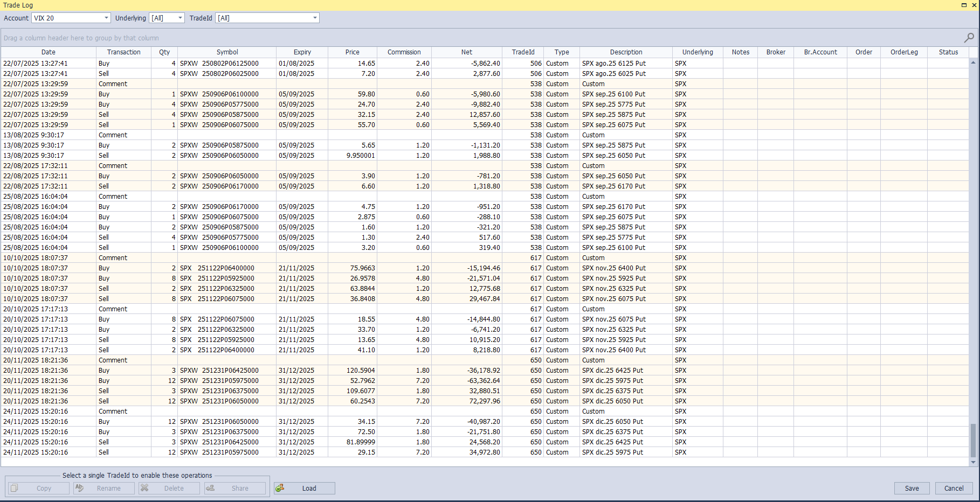Click the Cancel button

[x=954, y=488]
